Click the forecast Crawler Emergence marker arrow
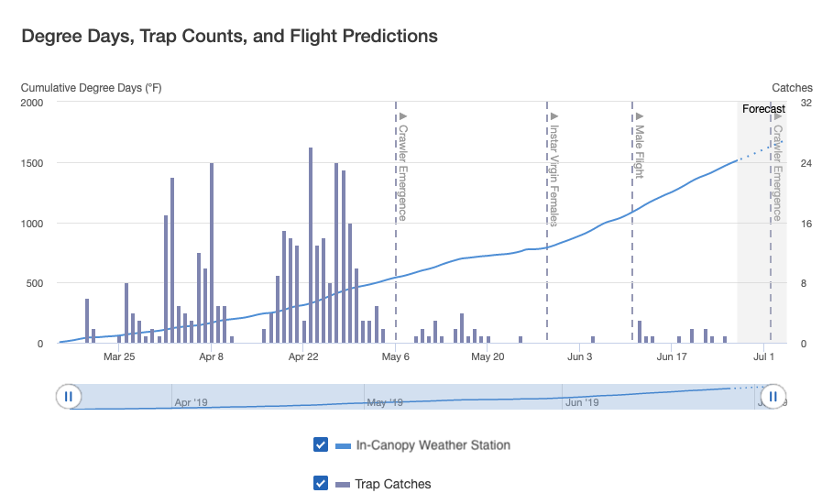The width and height of the screenshot is (833, 504). tap(778, 116)
